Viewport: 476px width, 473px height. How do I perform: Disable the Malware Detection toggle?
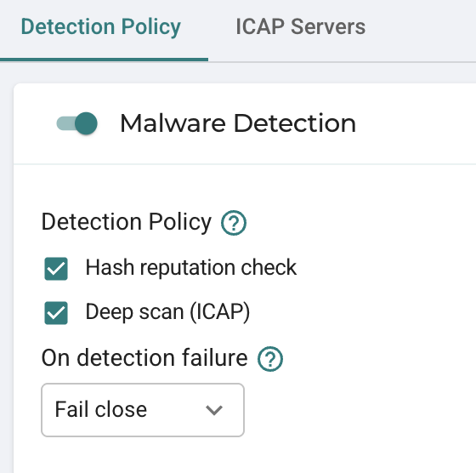(77, 123)
